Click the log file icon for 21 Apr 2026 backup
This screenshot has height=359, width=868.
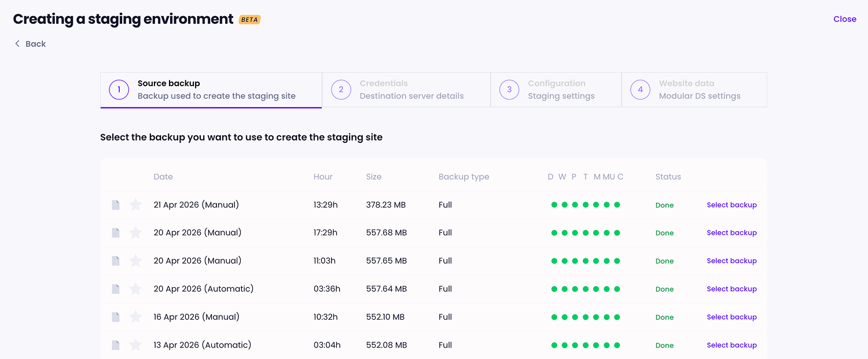point(116,205)
